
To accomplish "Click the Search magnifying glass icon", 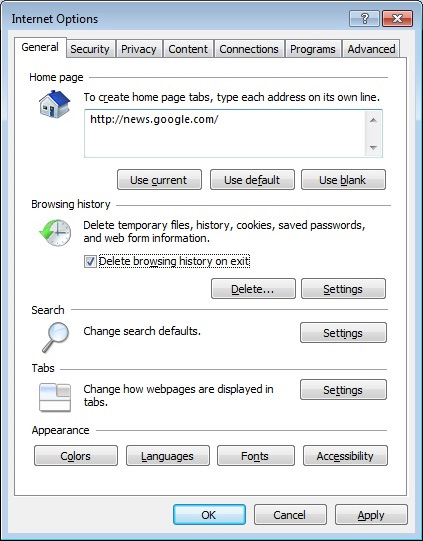I will [56, 337].
